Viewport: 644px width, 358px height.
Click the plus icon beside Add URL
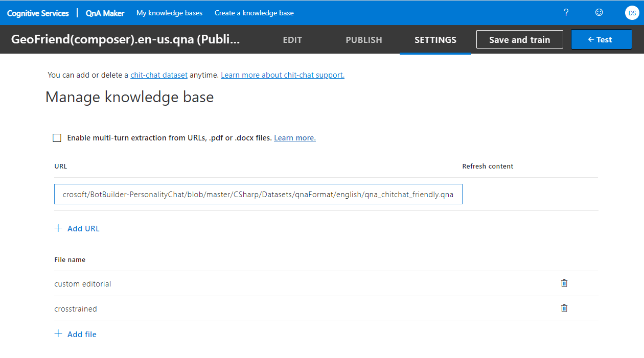[x=58, y=228]
